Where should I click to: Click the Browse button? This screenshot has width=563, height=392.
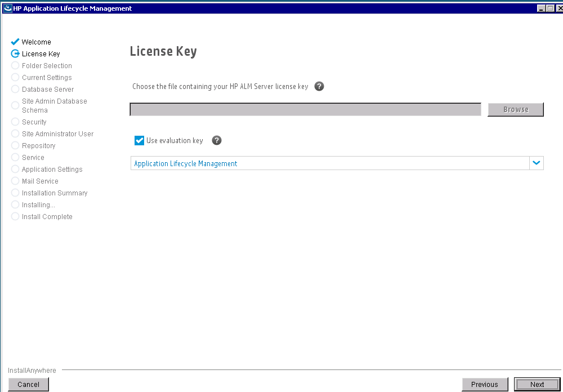coord(516,110)
